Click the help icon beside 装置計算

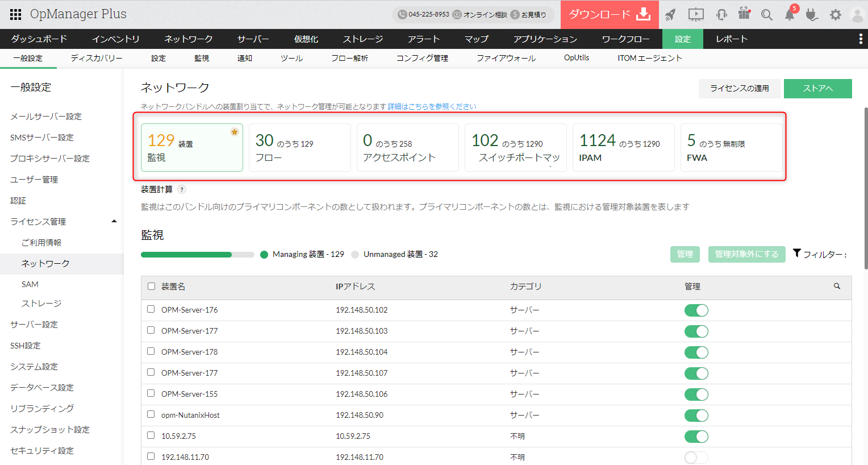point(182,190)
